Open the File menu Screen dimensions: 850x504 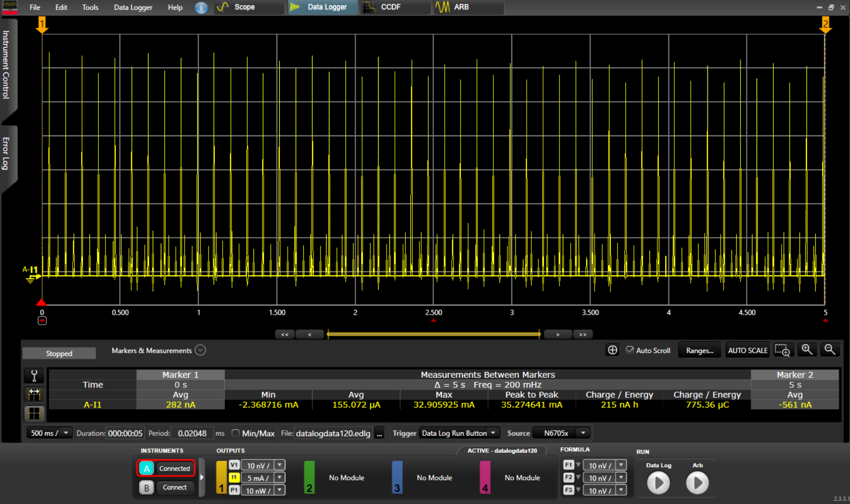(x=35, y=7)
